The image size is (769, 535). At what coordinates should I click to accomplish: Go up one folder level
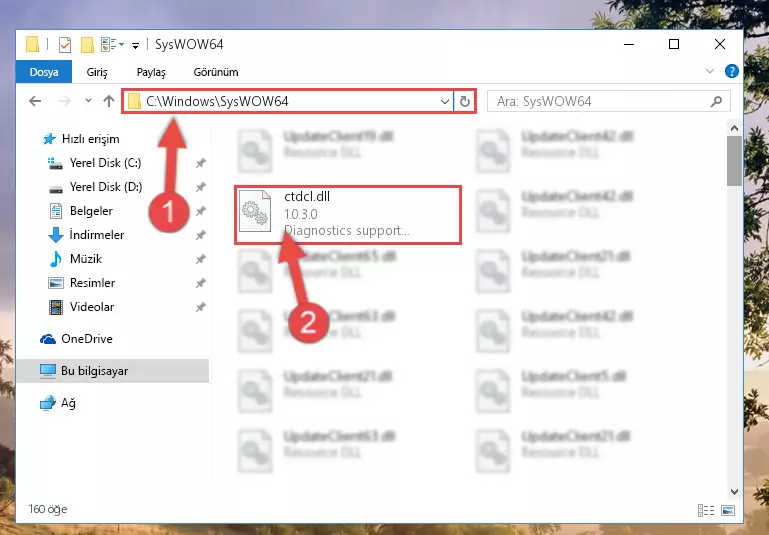tap(109, 101)
